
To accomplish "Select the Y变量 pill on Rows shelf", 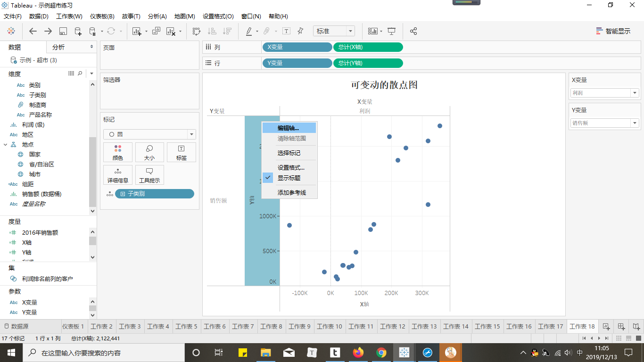I will [297, 63].
